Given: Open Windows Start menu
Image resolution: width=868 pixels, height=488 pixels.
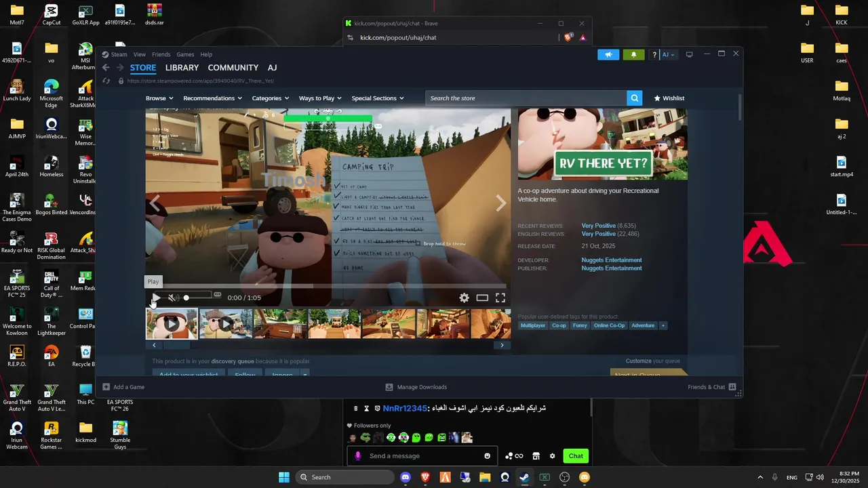Looking at the screenshot, I should (x=284, y=477).
